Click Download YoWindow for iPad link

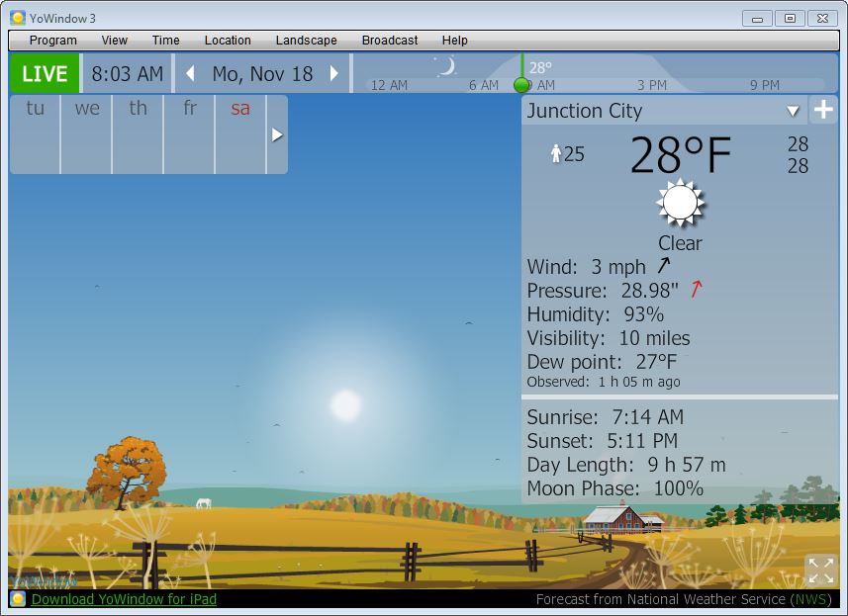coord(124,599)
